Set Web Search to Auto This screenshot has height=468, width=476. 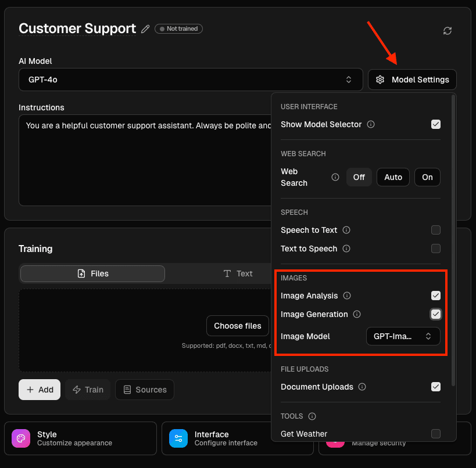[393, 177]
